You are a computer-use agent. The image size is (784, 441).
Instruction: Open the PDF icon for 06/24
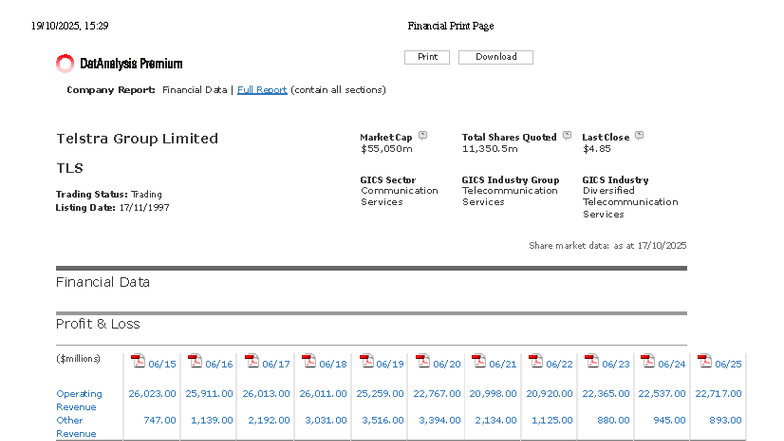click(x=648, y=361)
